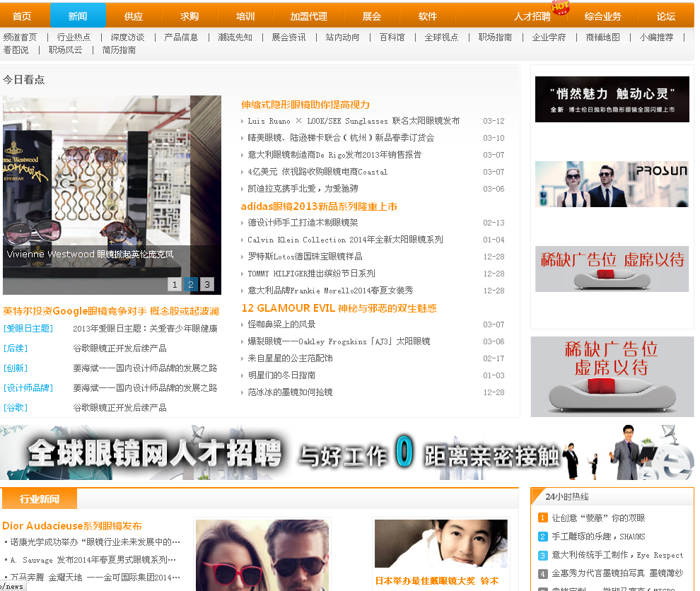Open the 2013年爱眼日主题 article link

145,329
